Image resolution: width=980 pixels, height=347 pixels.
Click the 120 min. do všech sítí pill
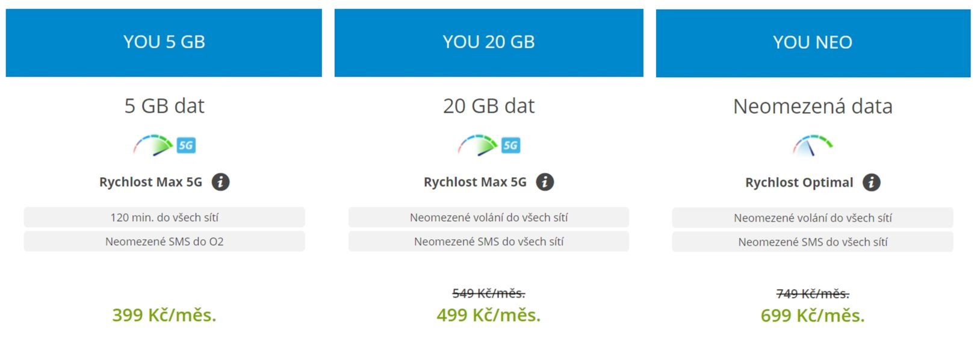[x=164, y=217]
